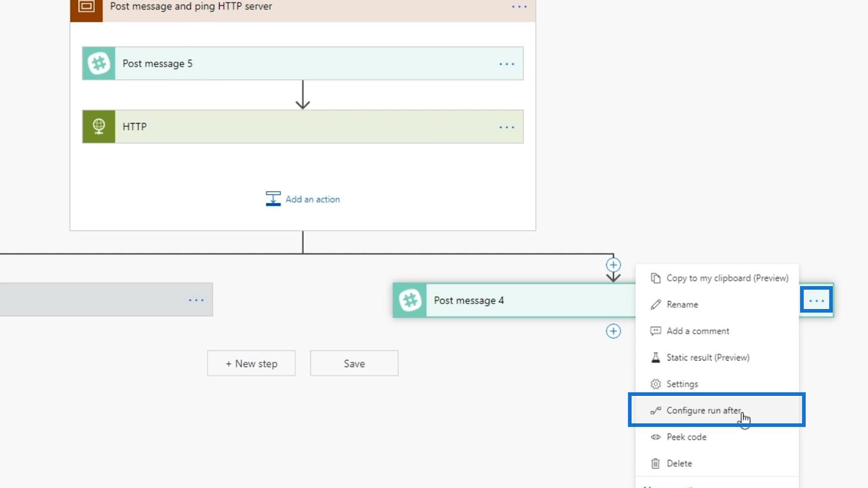The width and height of the screenshot is (868, 488).
Task: Click the Delete trash icon
Action: 655,463
